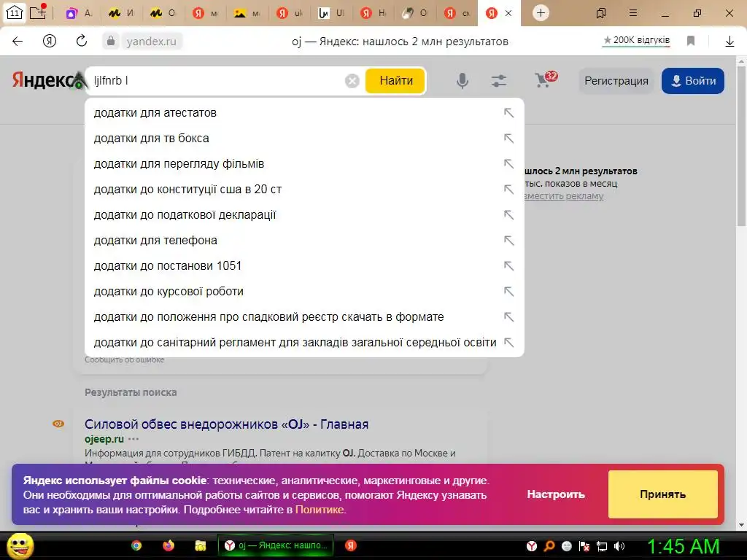The height and width of the screenshot is (560, 747).
Task: Start voice search with microphone icon
Action: coord(462,81)
